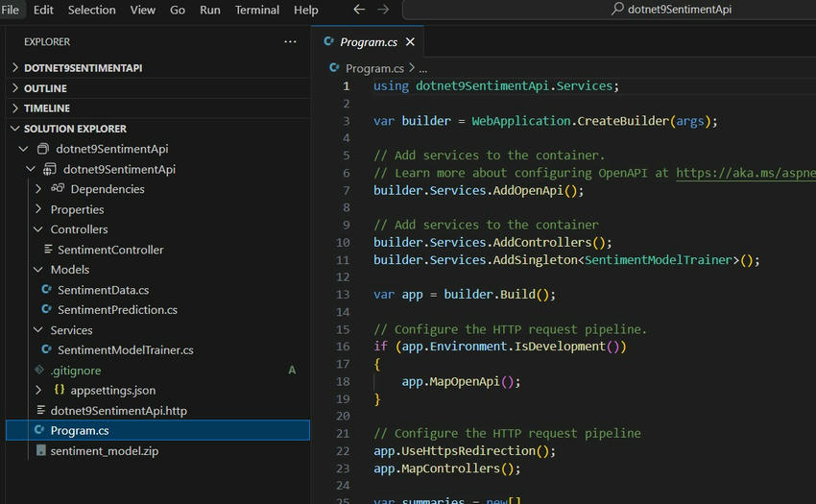
Task: Open the Edit menu
Action: click(x=43, y=10)
